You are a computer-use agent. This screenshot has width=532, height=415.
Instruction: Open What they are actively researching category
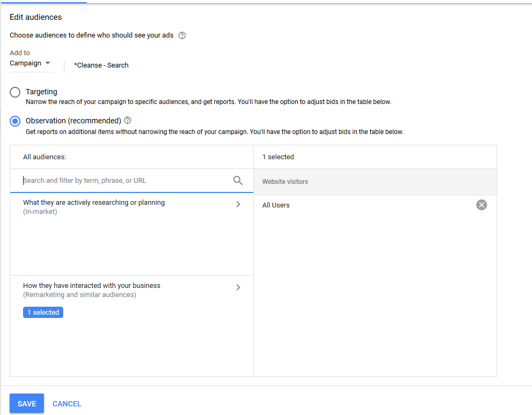132,207
